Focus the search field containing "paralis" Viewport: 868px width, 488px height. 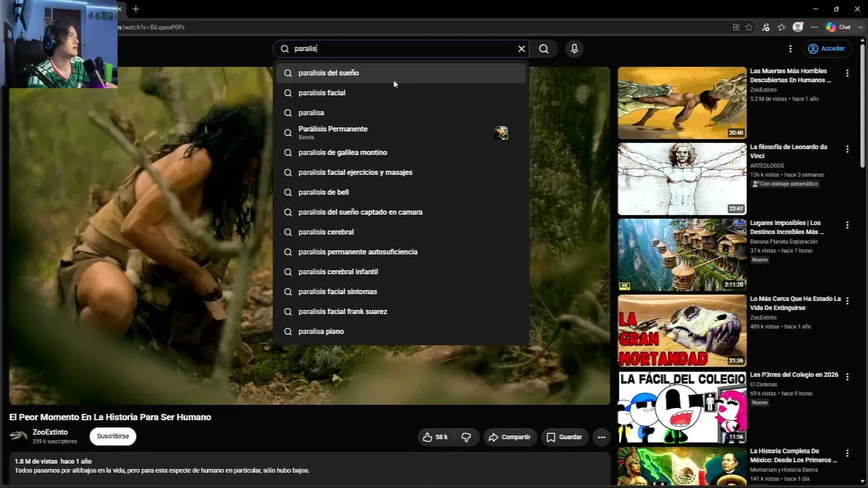tap(400, 49)
